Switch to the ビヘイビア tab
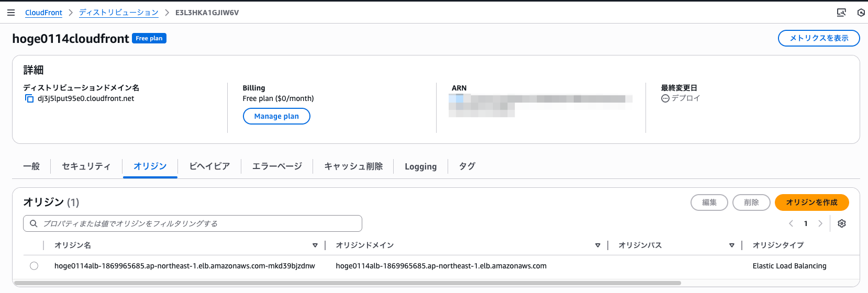Viewport: 868px width, 293px height. (x=209, y=166)
